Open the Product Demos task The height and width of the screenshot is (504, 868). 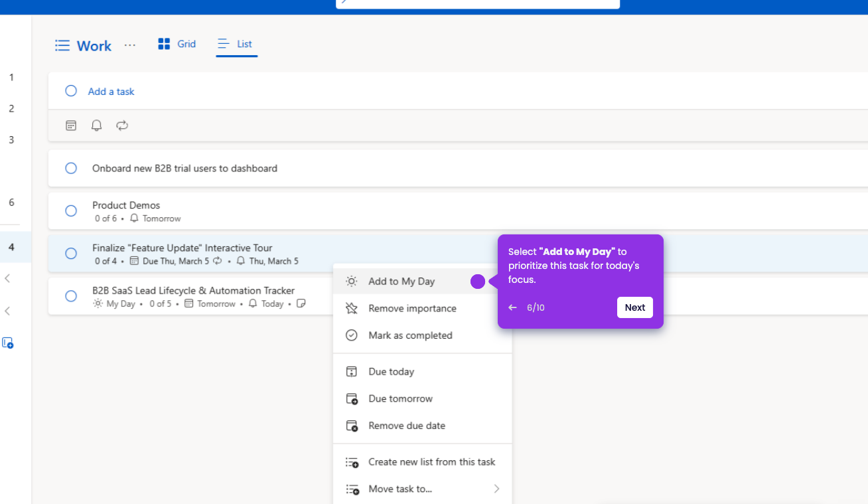pyautogui.click(x=458, y=210)
